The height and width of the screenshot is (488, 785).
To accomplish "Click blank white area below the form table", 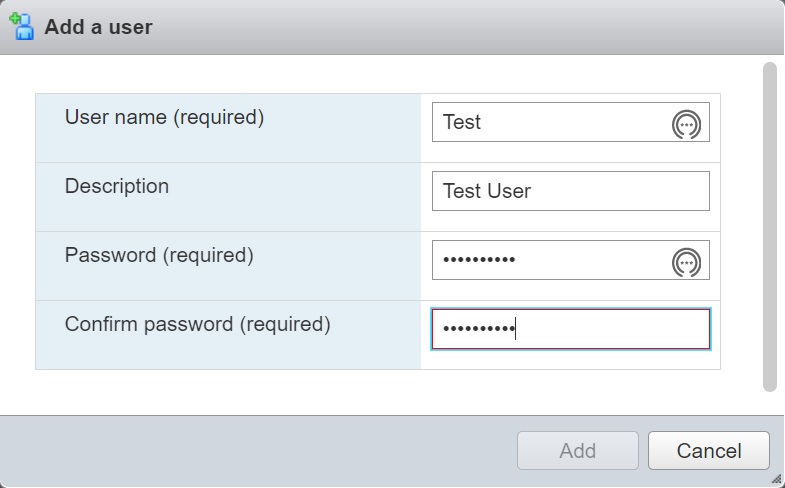I will (380, 392).
